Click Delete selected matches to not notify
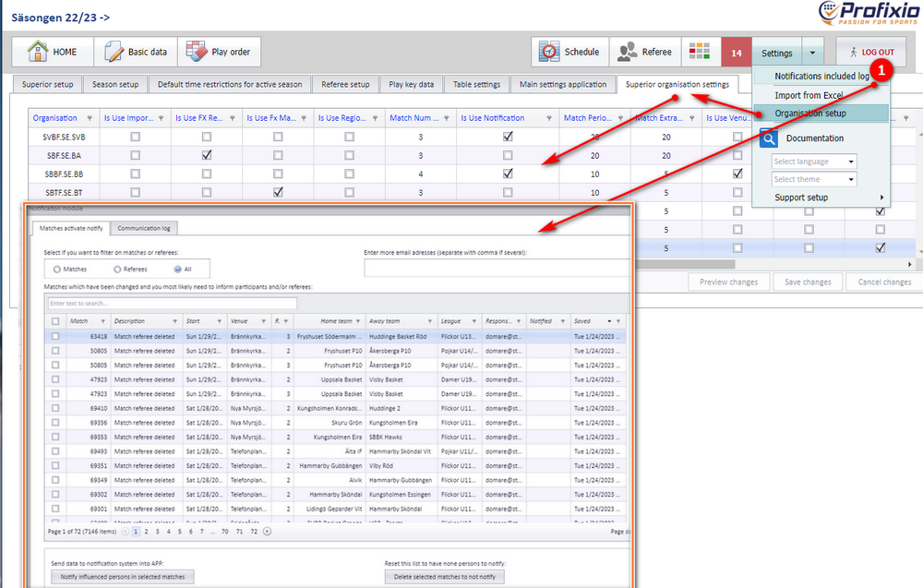This screenshot has width=923, height=588. (x=445, y=577)
